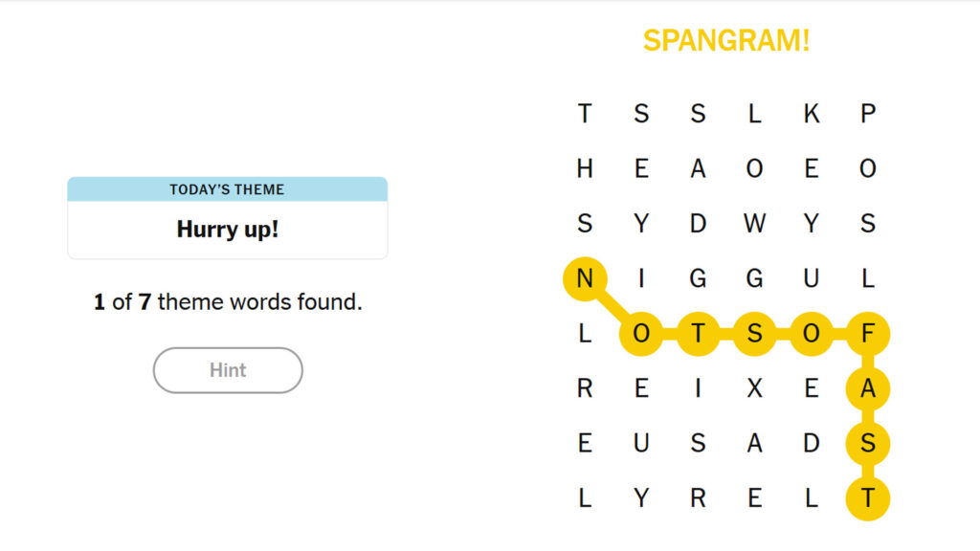Screen dimensions: 980x551
Task: Click the 1 of 7 theme words counter
Action: pyautogui.click(x=227, y=301)
